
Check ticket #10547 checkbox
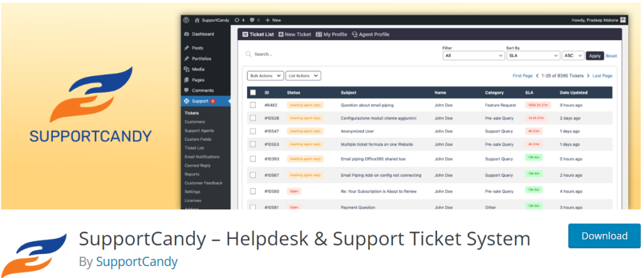tap(253, 131)
